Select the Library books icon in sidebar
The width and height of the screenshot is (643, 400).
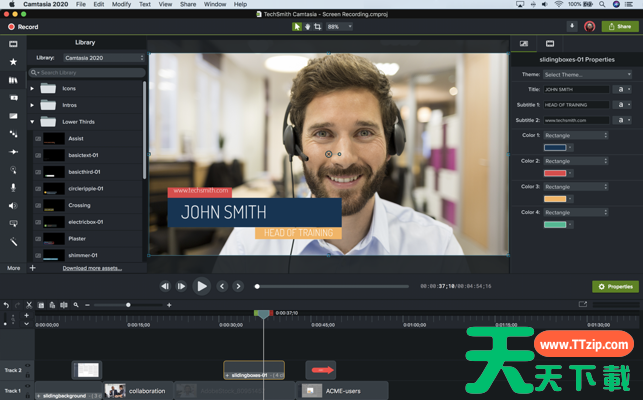(x=13, y=80)
